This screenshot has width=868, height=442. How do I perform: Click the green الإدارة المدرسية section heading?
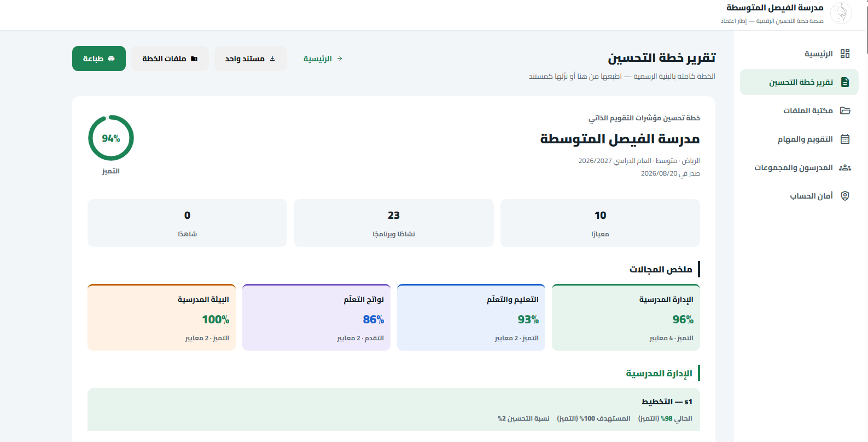659,373
